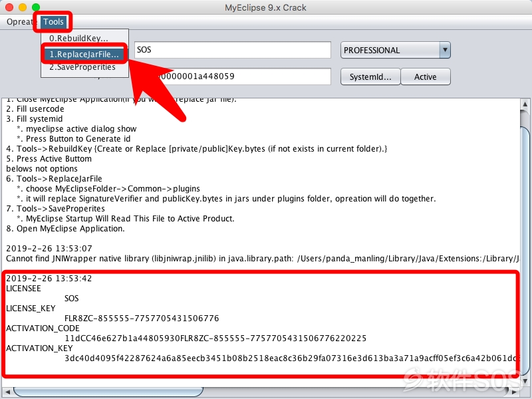Click the SystemId... button
The width and height of the screenshot is (532, 399).
click(x=370, y=76)
